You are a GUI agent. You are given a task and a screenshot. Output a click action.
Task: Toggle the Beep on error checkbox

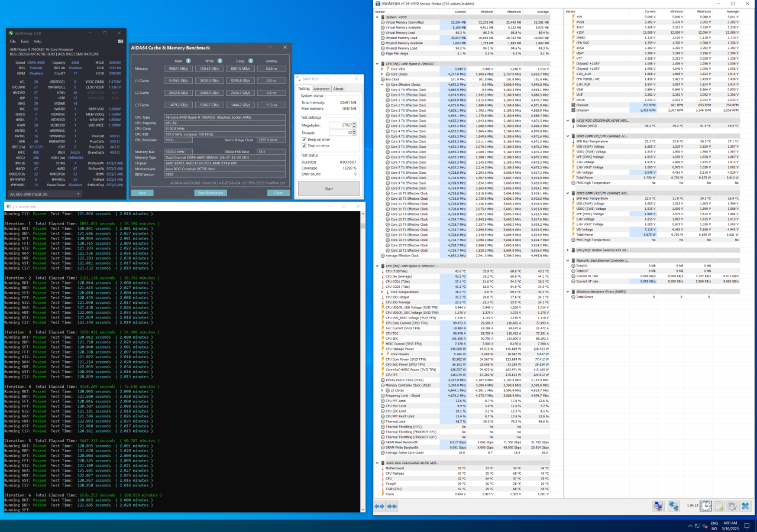pos(303,139)
